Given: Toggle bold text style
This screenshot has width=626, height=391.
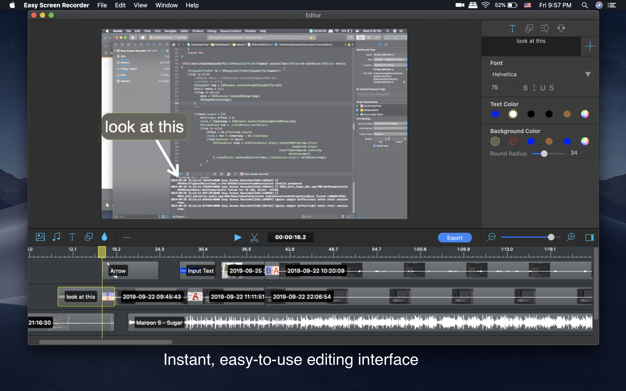Looking at the screenshot, I should click(525, 88).
